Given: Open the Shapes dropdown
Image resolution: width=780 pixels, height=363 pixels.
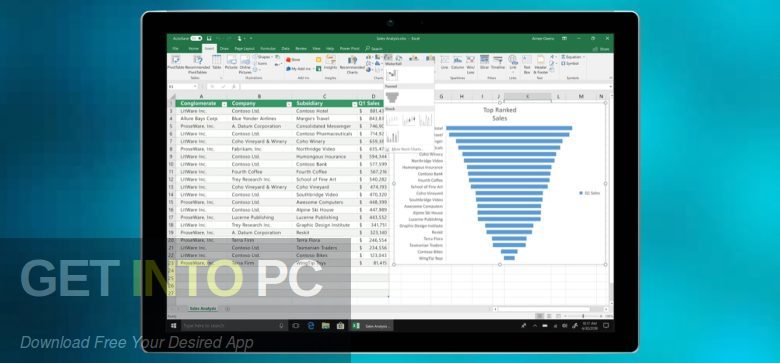Looking at the screenshot, I should coord(263,57).
